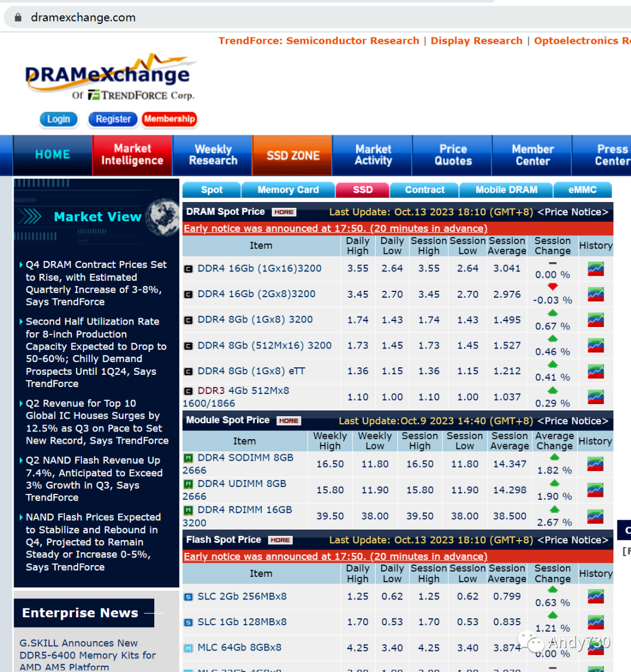Click Flash early notice announcement link

[335, 556]
